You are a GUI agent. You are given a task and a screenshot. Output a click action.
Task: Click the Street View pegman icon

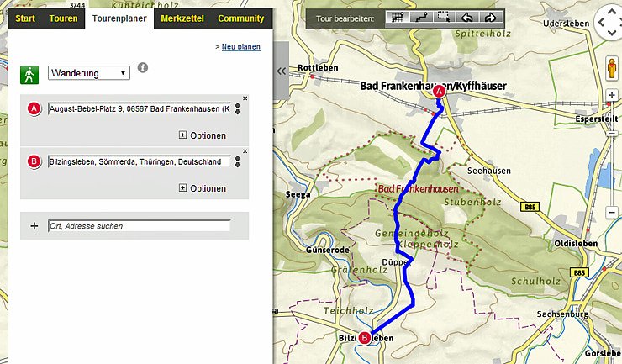(611, 67)
